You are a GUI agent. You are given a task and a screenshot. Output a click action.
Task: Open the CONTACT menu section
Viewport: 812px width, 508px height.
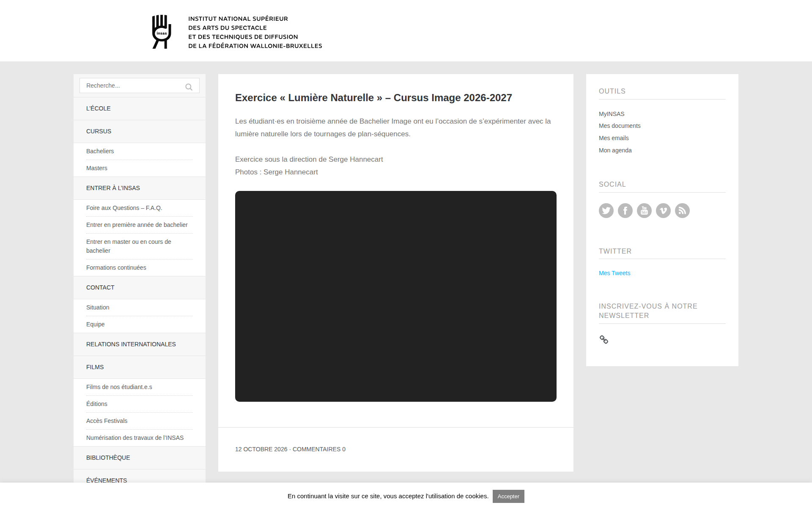[x=140, y=287]
